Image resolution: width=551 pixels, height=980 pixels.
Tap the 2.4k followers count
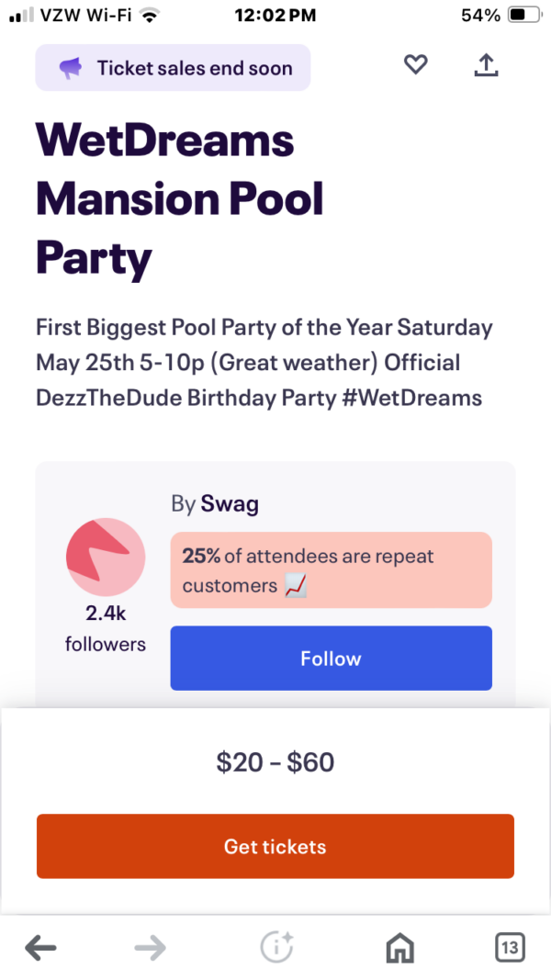tap(105, 628)
